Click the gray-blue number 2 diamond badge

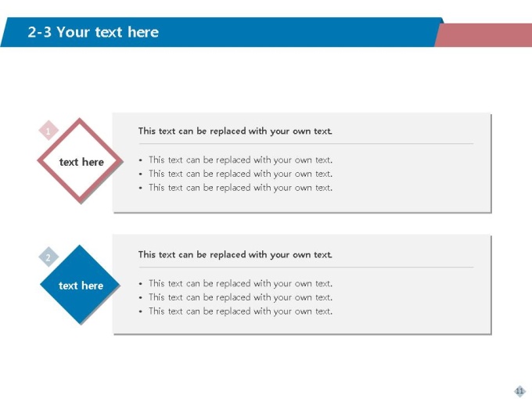click(x=49, y=257)
